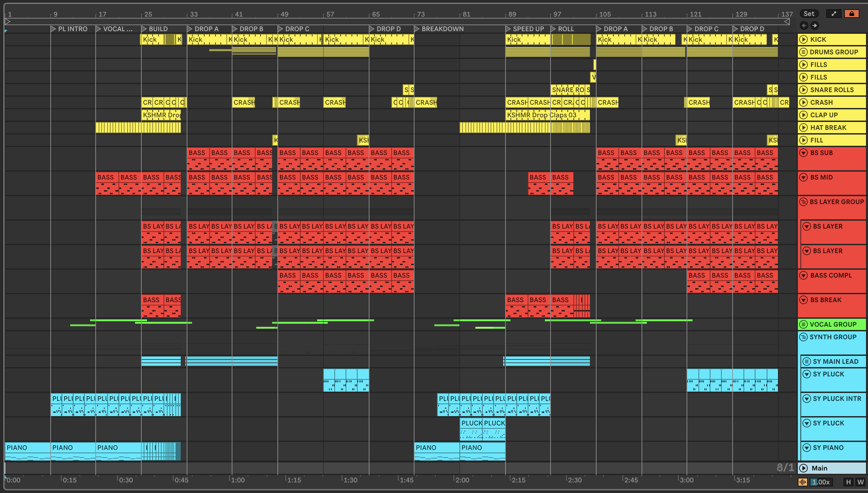
Task: Collapse the BS SUB track arrow
Action: click(803, 153)
